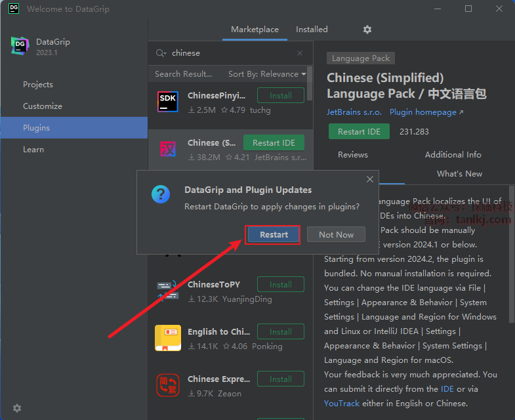
Task: Click the plugins settings gear icon
Action: [367, 30]
